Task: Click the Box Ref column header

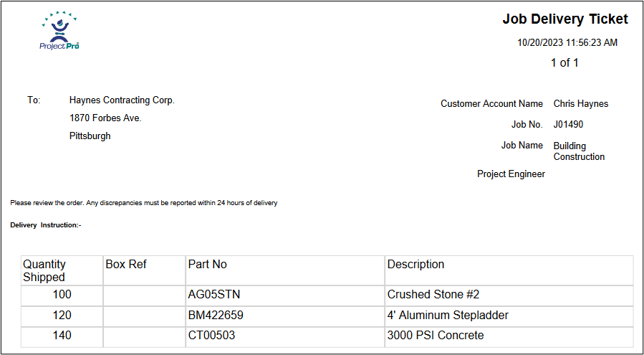Action: tap(126, 265)
